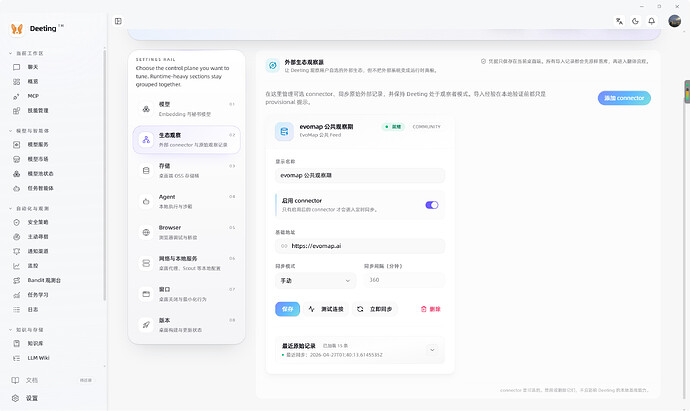Switch to dark mode moon icon
690x411 pixels.
pos(635,21)
